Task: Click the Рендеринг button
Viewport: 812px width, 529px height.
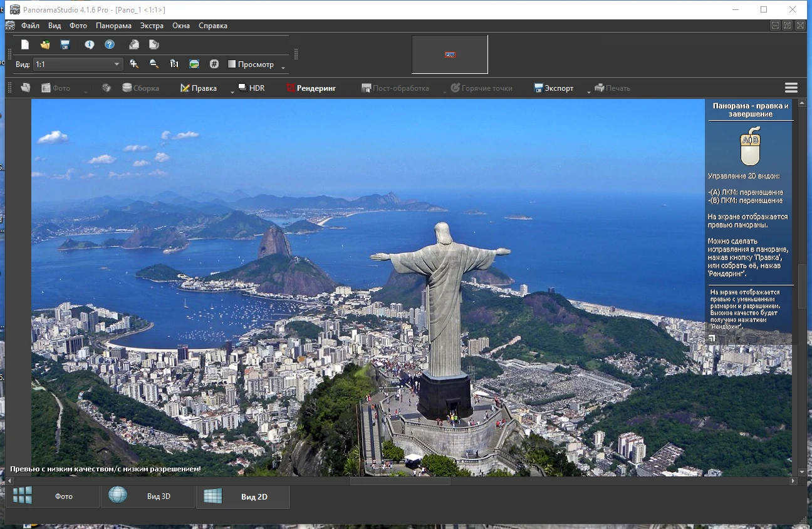Action: pyautogui.click(x=311, y=88)
